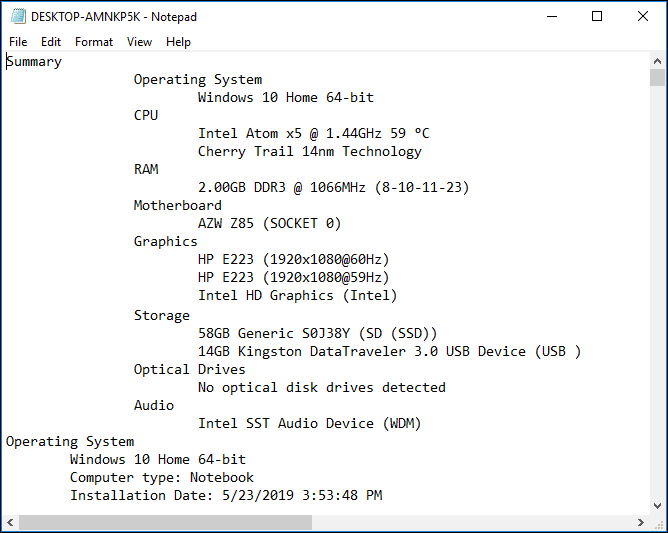Open the Edit menu
Image resolution: width=668 pixels, height=533 pixels.
click(x=51, y=42)
